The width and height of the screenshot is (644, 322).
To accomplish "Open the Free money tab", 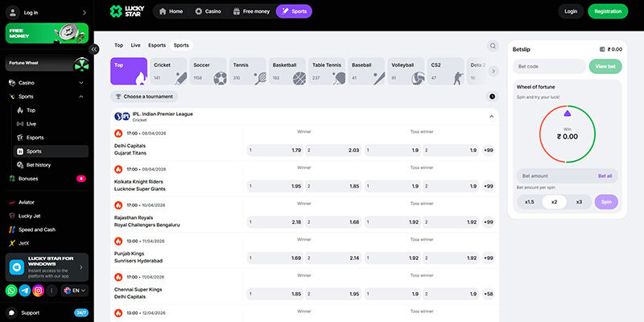I will coord(251,11).
